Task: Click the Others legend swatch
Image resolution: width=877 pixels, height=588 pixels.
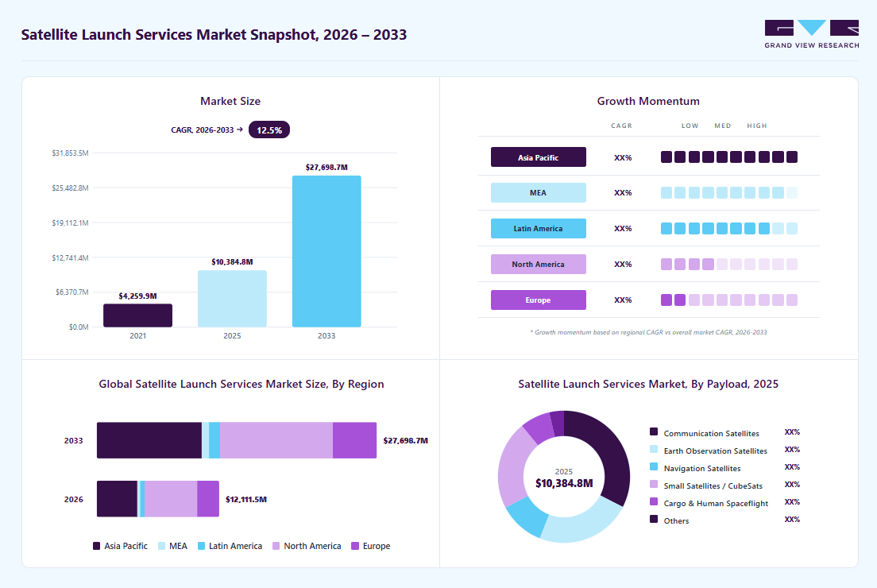Action: click(653, 519)
